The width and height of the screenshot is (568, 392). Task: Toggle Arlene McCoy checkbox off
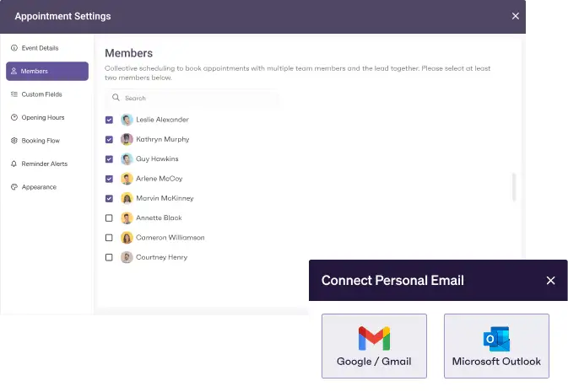click(109, 179)
